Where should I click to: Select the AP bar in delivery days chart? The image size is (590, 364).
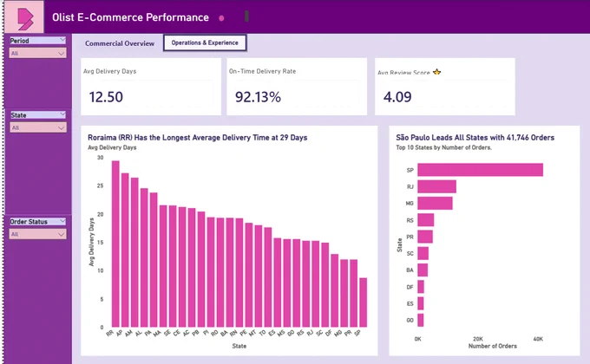point(125,250)
